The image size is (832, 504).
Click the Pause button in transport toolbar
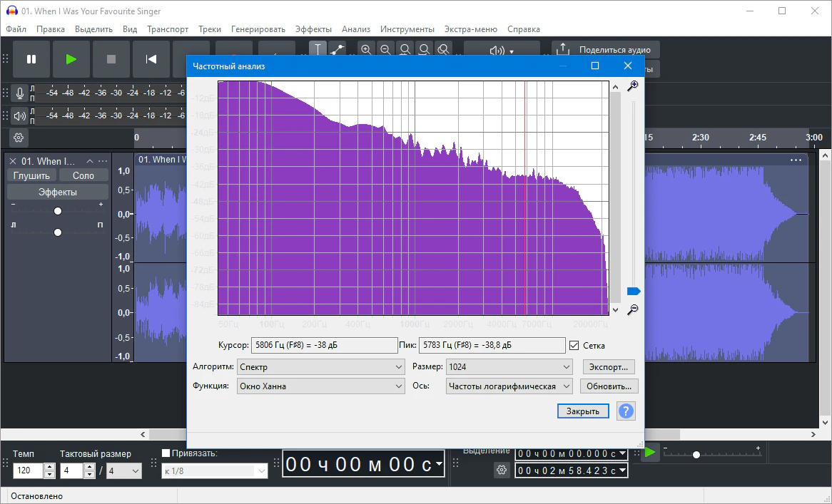[31, 59]
